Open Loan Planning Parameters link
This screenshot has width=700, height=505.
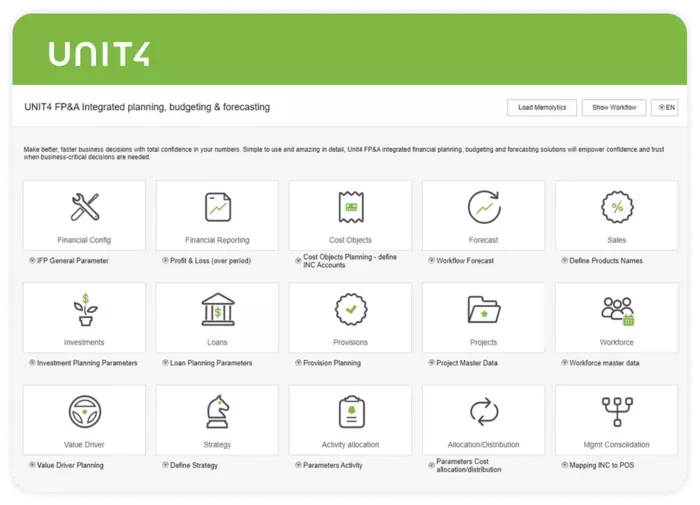tap(207, 363)
